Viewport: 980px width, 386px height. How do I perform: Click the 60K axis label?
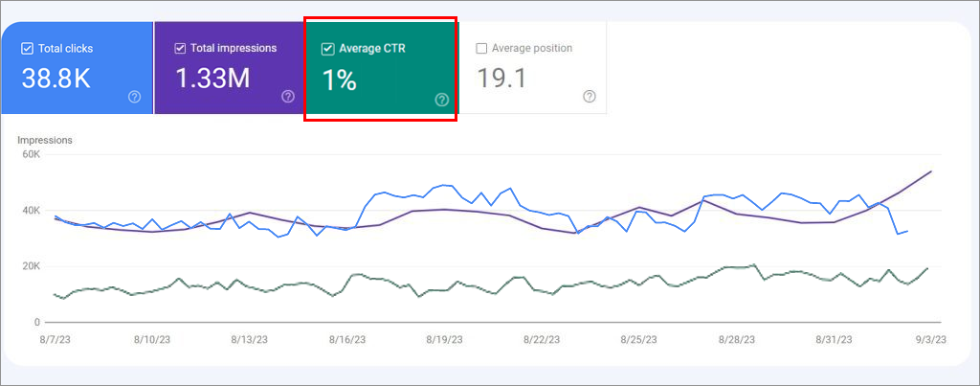tap(30, 154)
